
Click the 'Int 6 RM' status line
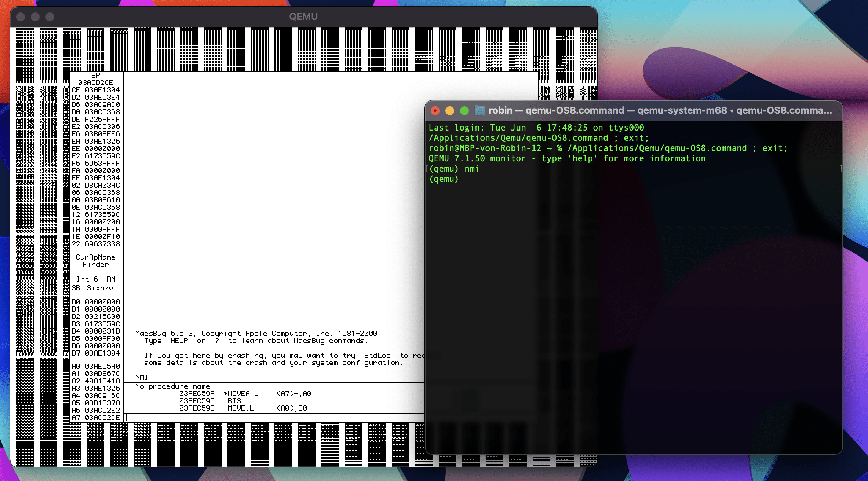[x=96, y=279]
